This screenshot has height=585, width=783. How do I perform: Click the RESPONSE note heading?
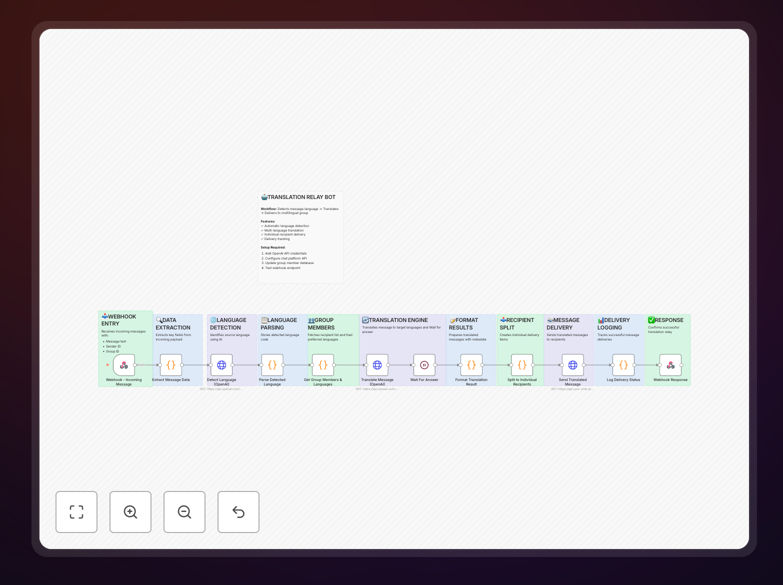pos(666,320)
